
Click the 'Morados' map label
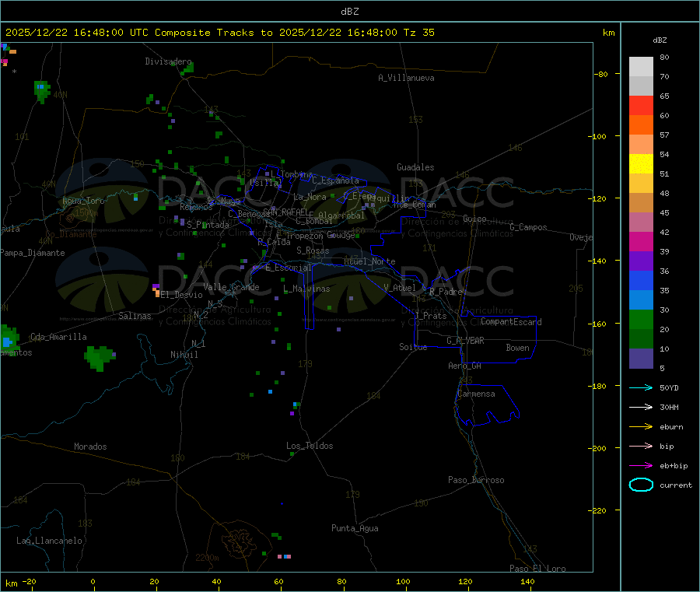click(90, 447)
